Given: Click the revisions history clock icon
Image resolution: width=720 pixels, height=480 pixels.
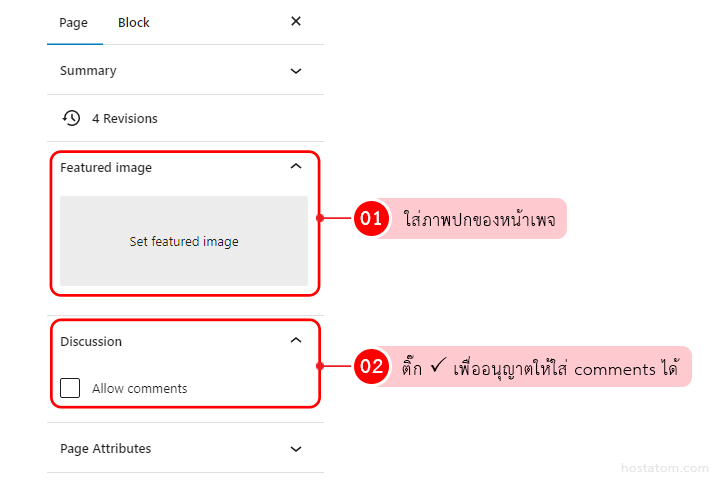Looking at the screenshot, I should click(71, 118).
